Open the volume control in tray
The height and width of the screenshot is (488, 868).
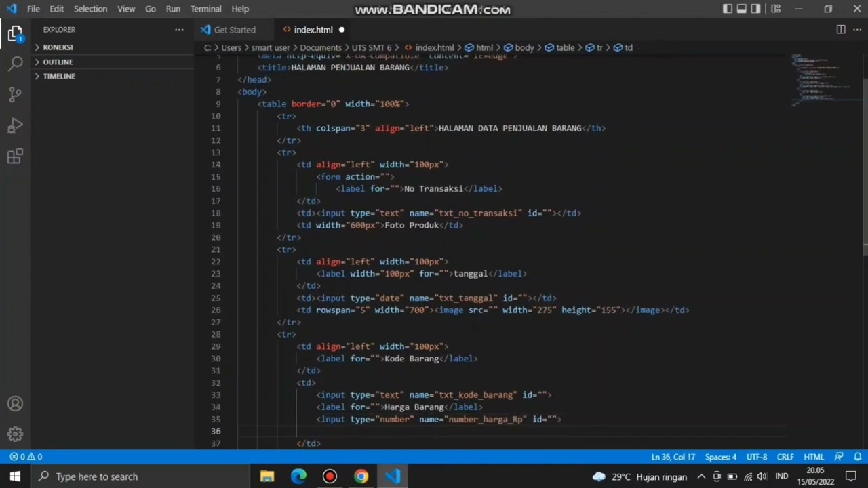[762, 476]
